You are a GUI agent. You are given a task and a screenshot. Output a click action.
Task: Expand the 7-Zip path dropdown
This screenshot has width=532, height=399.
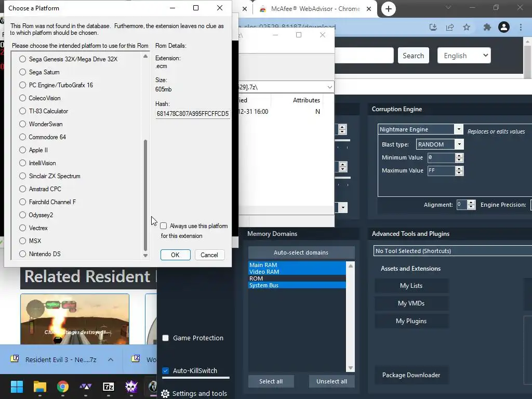[x=329, y=87]
